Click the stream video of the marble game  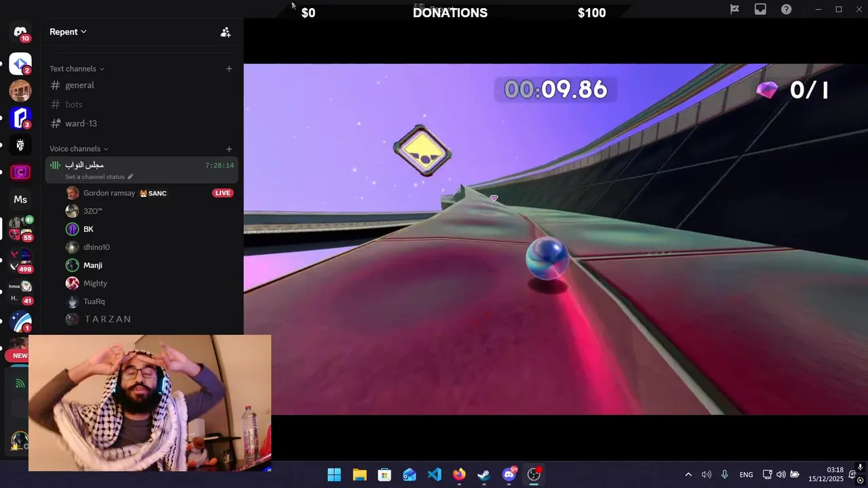coord(555,239)
